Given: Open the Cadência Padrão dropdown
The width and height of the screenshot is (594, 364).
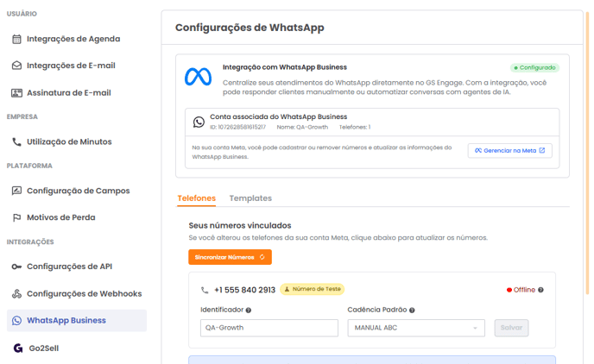Looking at the screenshot, I should [416, 328].
